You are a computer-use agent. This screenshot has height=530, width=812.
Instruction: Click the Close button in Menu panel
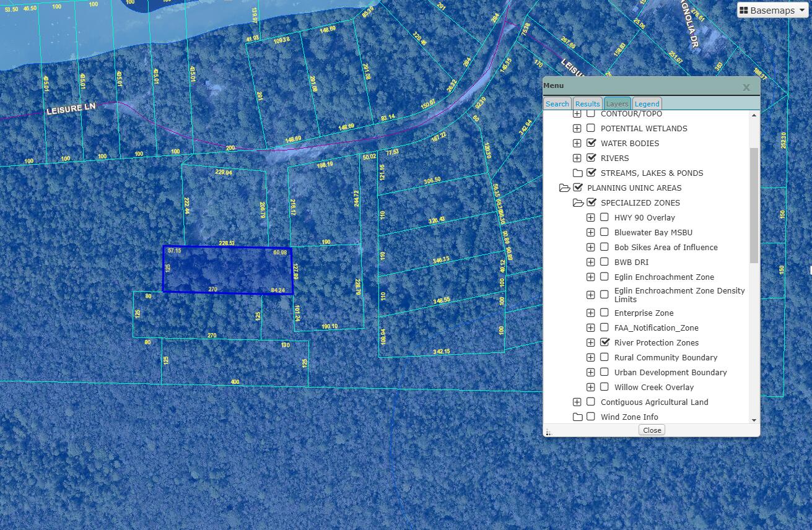pos(652,430)
